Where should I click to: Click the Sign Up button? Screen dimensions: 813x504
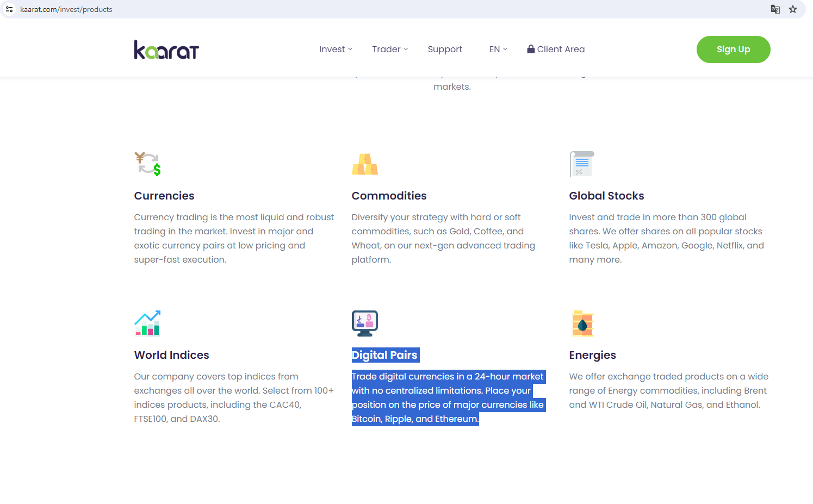(x=733, y=49)
